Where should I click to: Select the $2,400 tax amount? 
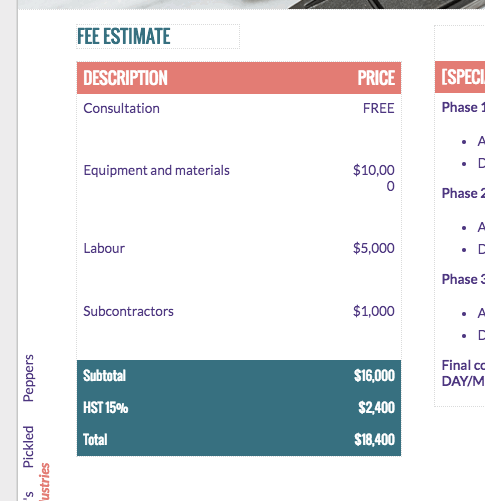(x=377, y=408)
